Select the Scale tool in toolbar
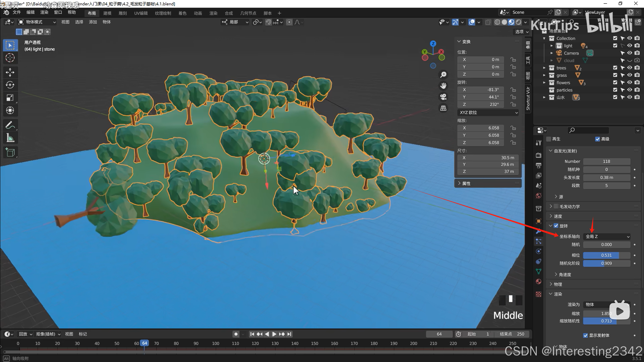This screenshot has width=644, height=362. 10,98
